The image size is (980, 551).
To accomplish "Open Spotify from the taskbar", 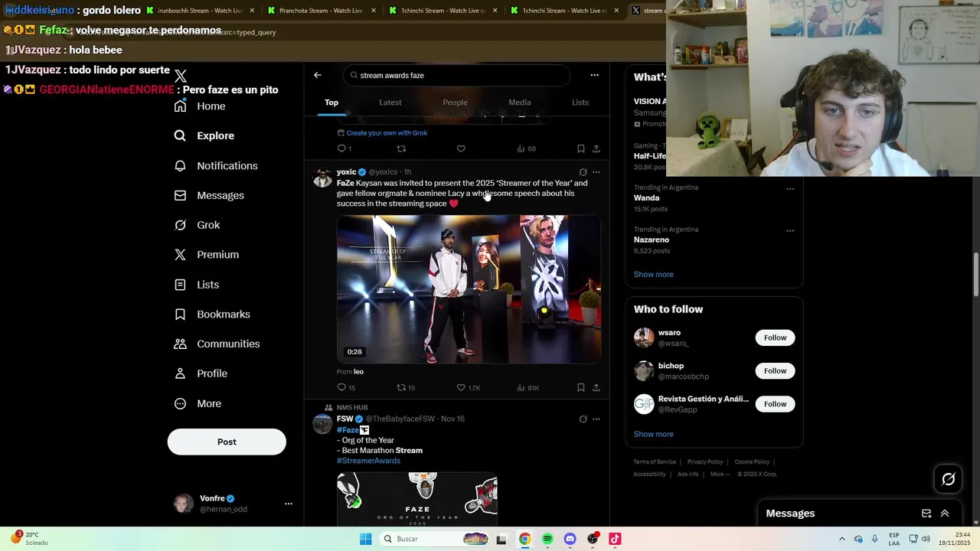I will 547,540.
